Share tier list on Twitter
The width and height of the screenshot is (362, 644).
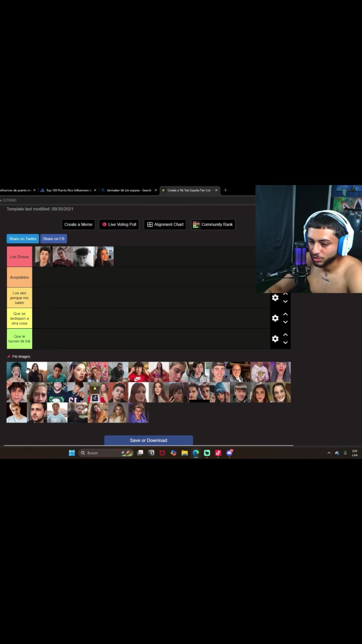pyautogui.click(x=23, y=239)
